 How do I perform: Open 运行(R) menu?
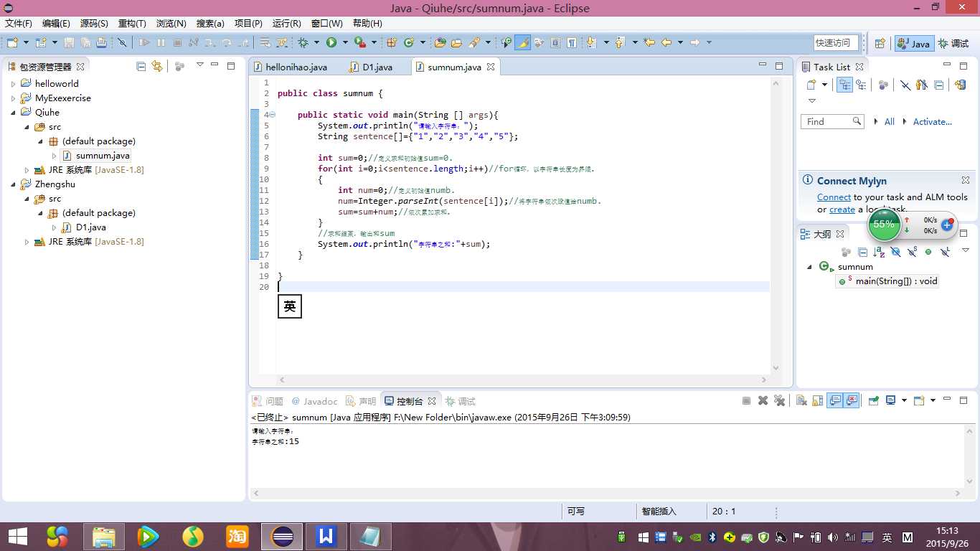(287, 24)
